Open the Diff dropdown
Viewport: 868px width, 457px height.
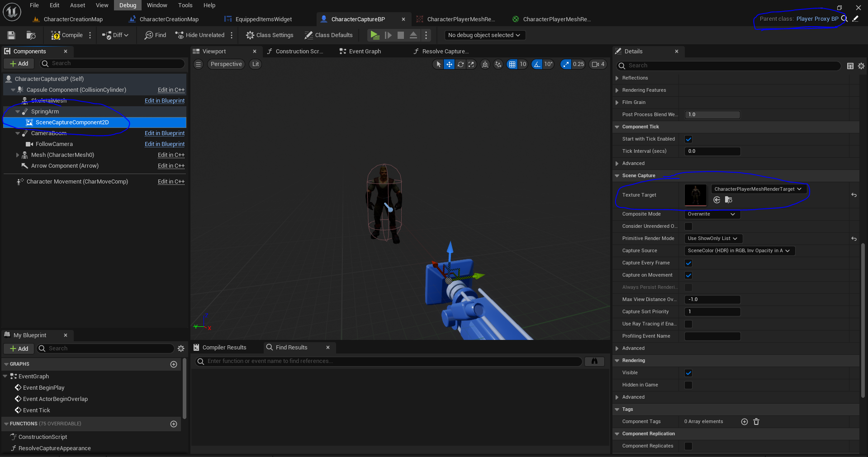[116, 35]
